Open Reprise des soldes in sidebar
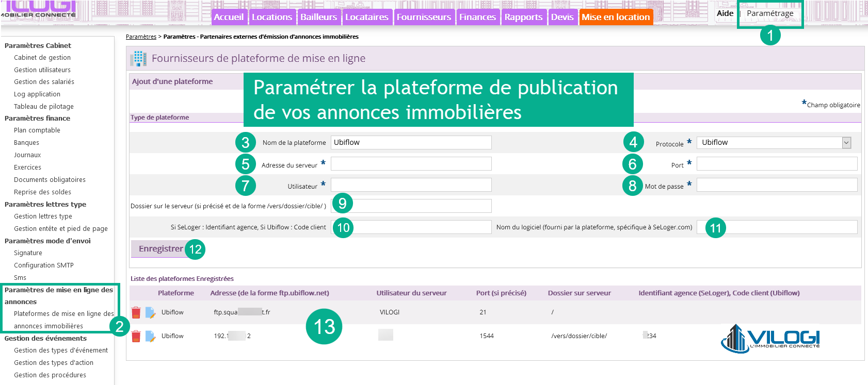Screen dimensions: 868x385 point(42,192)
